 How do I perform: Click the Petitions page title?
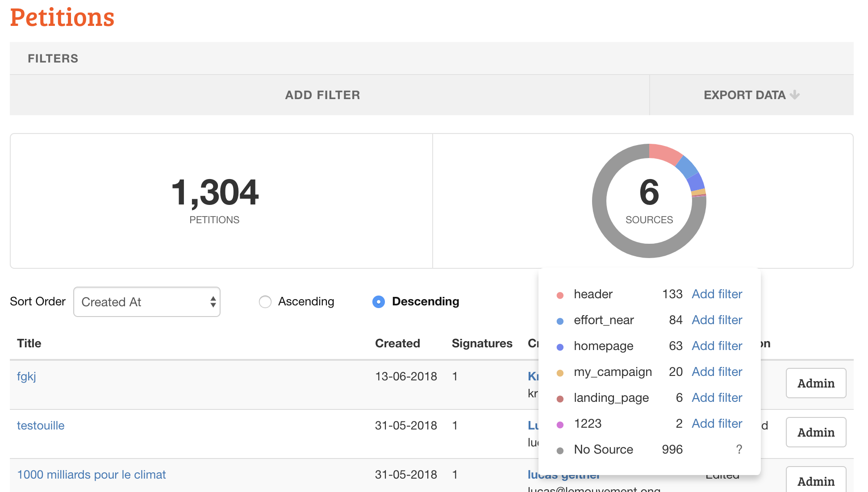click(x=62, y=17)
